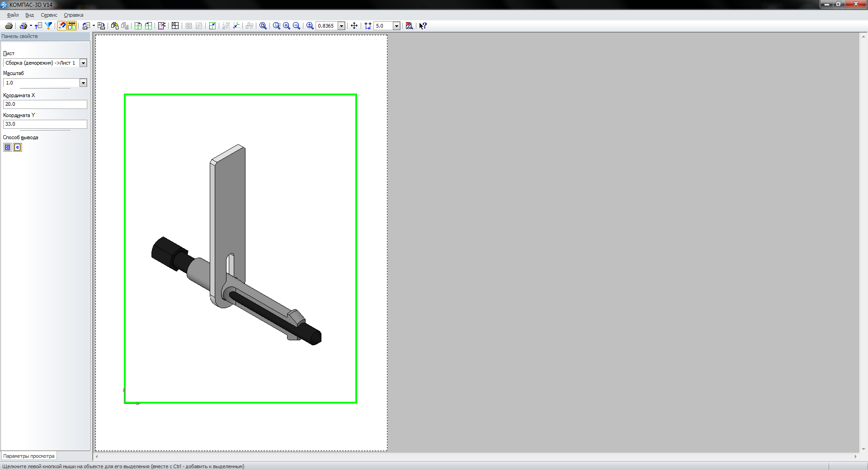The image size is (868, 470).
Task: Click the blue funnel filter icon
Action: 48,26
